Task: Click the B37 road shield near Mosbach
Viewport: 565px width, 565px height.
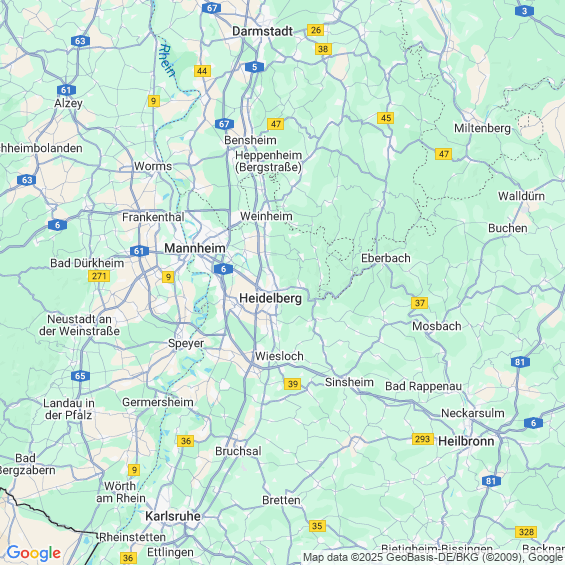Action: click(419, 303)
